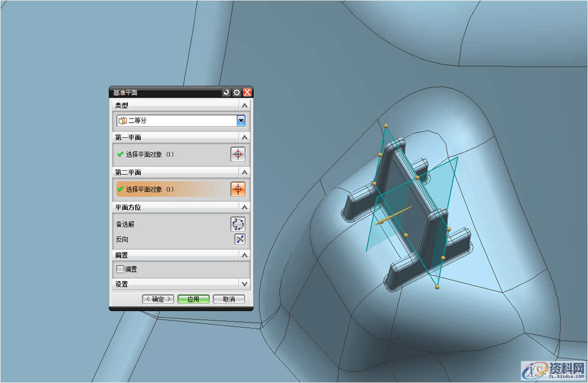The width and height of the screenshot is (588, 383).
Task: Click the gold direction arrow in viewport
Action: tap(393, 215)
